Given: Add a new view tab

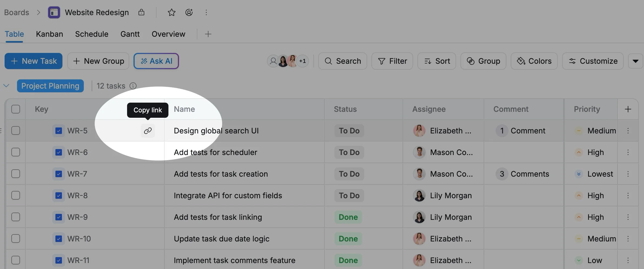Looking at the screenshot, I should click(208, 34).
